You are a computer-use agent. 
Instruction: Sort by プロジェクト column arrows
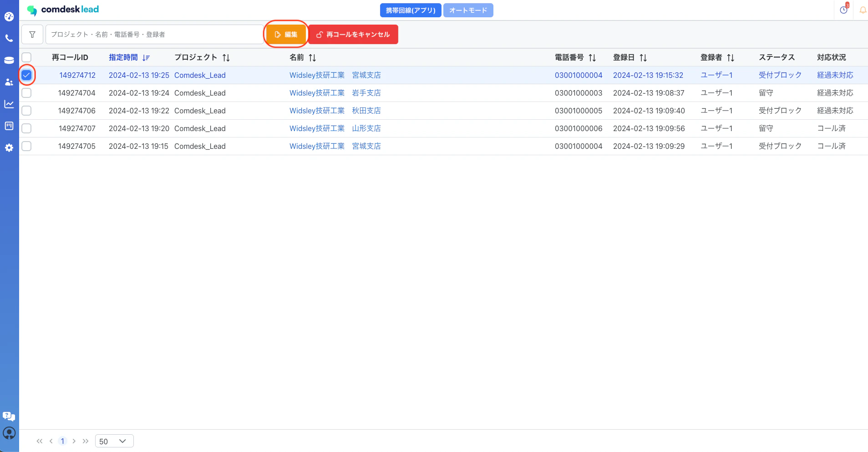(226, 58)
